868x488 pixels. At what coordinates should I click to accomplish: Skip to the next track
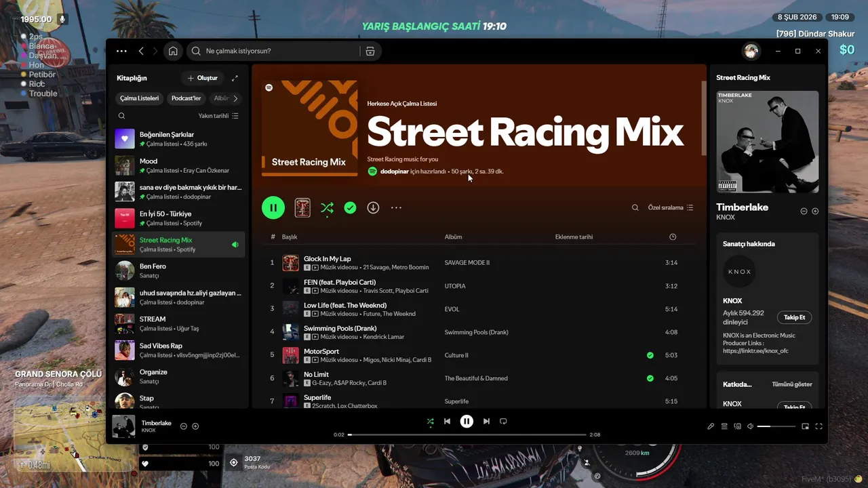tap(486, 421)
